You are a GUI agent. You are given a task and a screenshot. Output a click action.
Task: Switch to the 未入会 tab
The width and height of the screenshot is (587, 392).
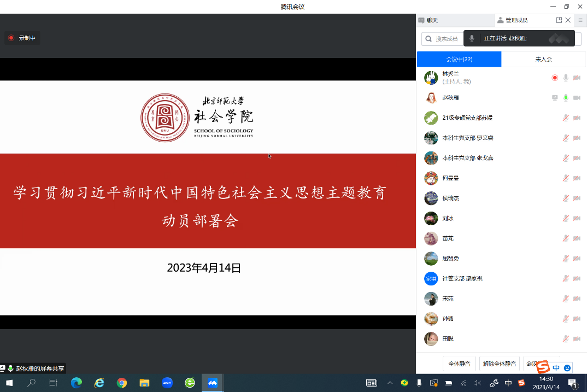544,59
